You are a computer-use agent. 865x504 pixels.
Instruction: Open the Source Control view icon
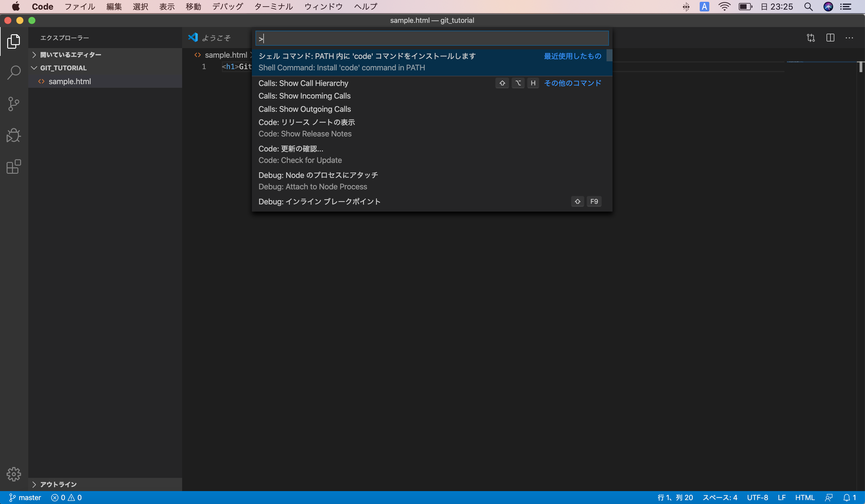14,104
